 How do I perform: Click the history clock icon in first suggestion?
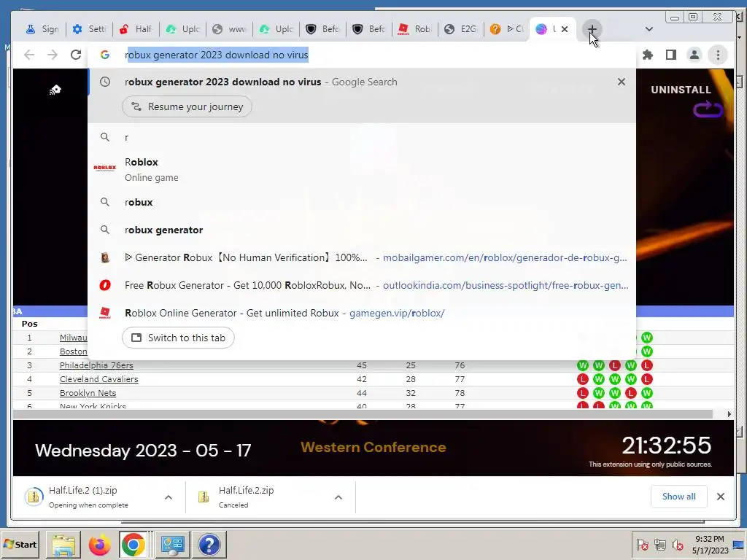(x=105, y=82)
